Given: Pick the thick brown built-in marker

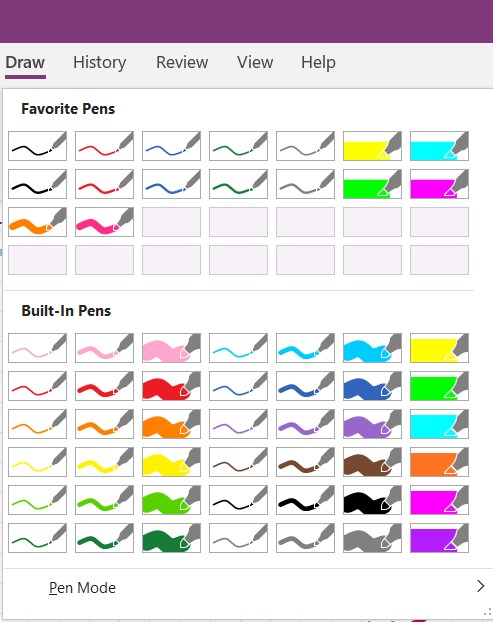Looking at the screenshot, I should click(x=372, y=462).
